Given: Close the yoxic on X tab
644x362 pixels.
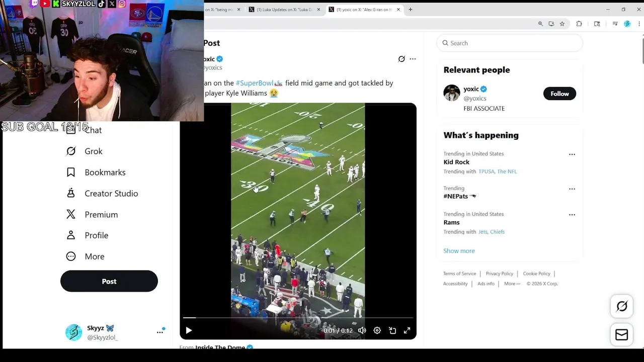Looking at the screenshot, I should pos(398,10).
